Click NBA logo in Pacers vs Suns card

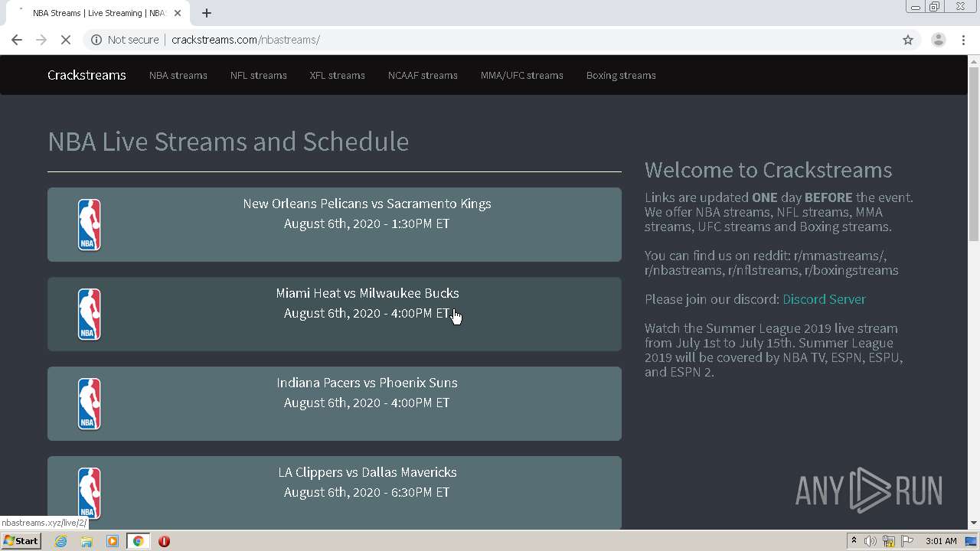point(90,404)
